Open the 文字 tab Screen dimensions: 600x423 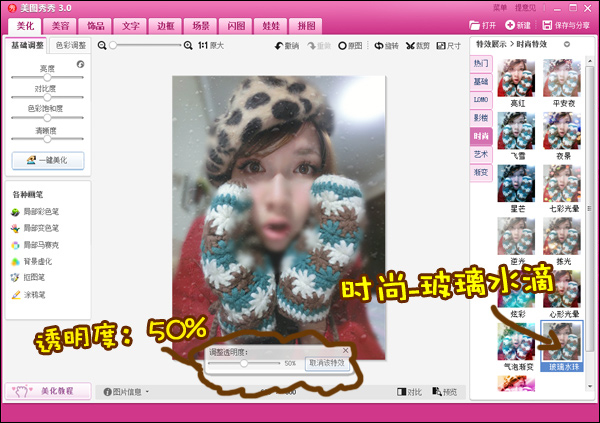click(x=130, y=26)
